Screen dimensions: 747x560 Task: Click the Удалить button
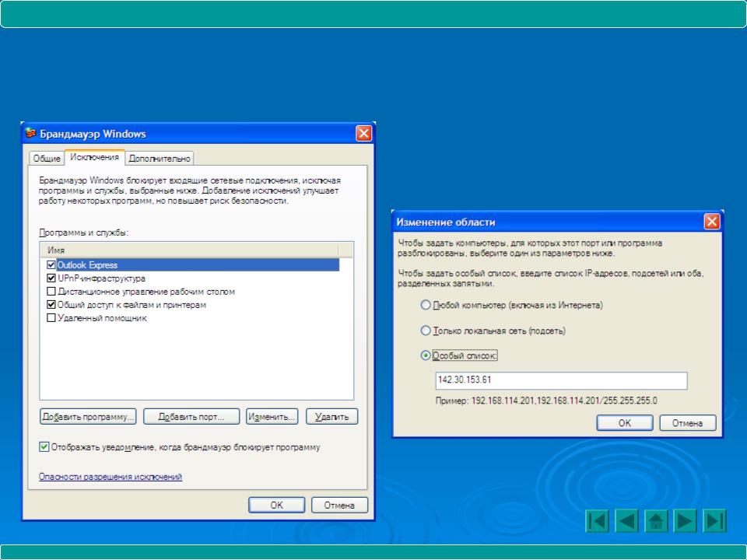tap(332, 417)
